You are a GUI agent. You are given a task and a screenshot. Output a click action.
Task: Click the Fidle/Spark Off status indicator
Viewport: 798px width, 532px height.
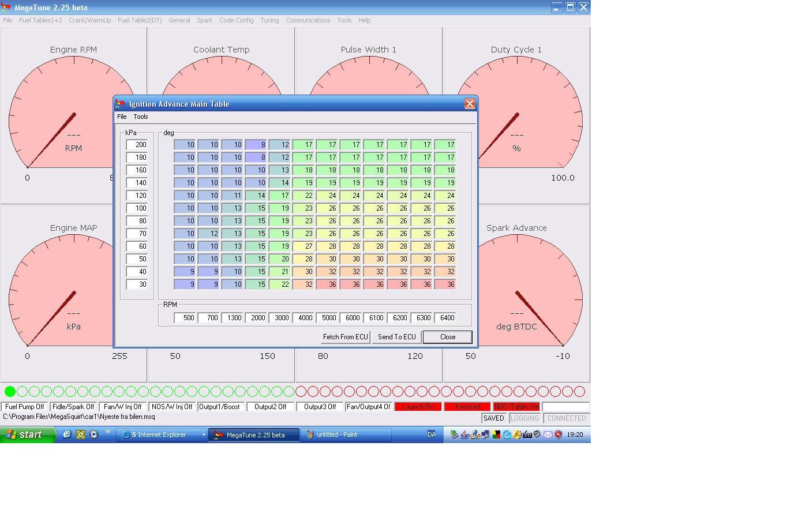pyautogui.click(x=73, y=407)
